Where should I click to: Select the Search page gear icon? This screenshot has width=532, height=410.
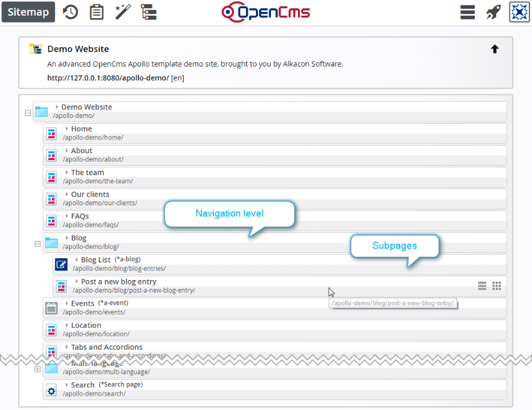click(51, 390)
